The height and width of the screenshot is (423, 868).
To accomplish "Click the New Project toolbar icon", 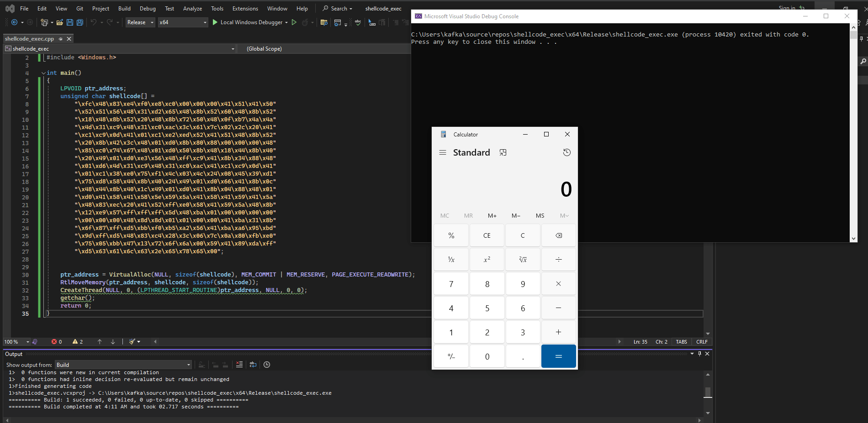I will click(44, 22).
